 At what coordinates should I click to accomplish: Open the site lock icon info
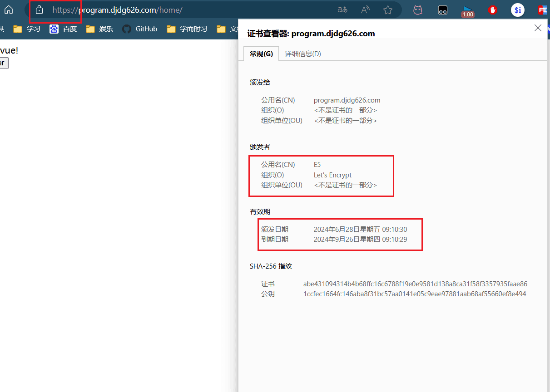point(40,10)
